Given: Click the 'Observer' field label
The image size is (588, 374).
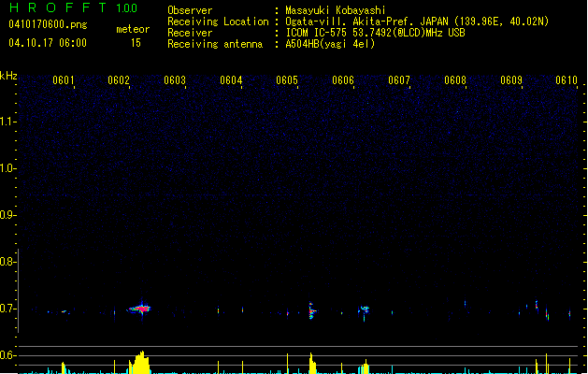Looking at the screenshot, I should tap(190, 10).
